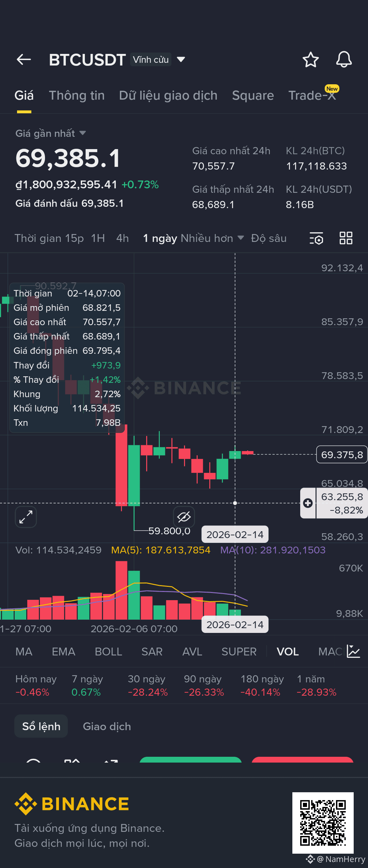Tap Giá cao nhất 24h value 70,557.7
This screenshot has height=868, width=368.
click(x=213, y=166)
